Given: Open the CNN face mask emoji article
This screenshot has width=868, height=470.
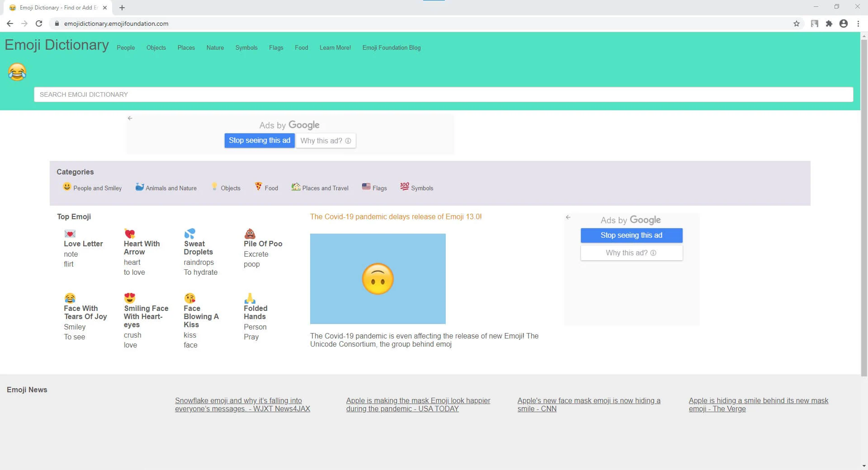Looking at the screenshot, I should click(589, 404).
